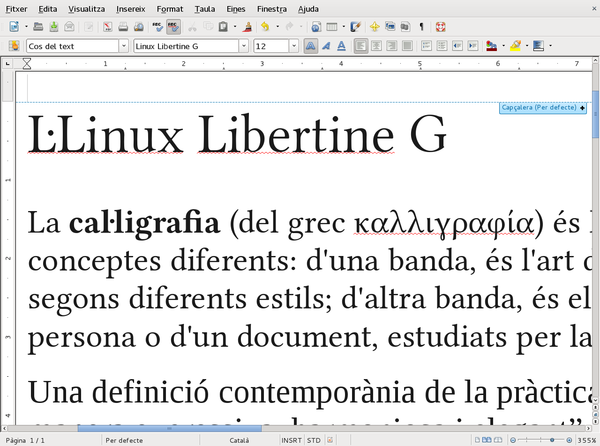
Task: Click the horizontal scrollbar thumb
Action: coord(170,429)
